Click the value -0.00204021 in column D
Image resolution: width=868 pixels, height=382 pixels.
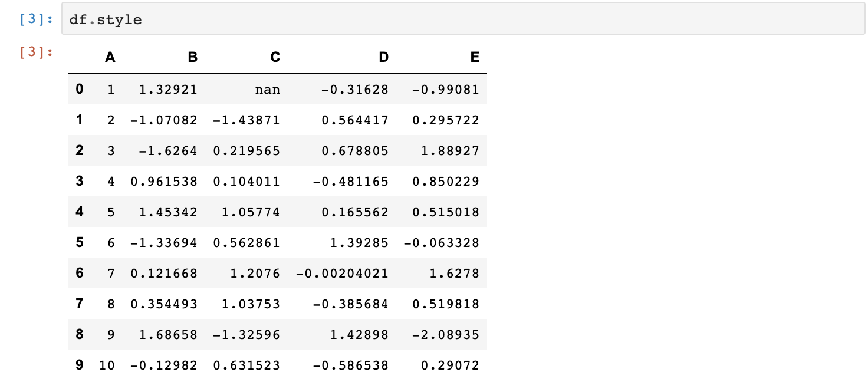342,274
